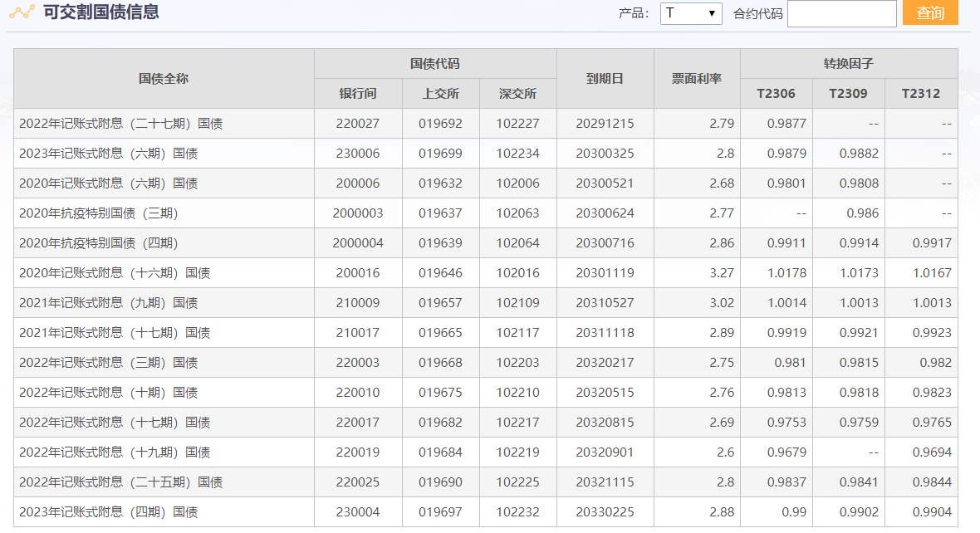Screen dimensions: 980x533
Task: Click the T2306 column header
Action: pyautogui.click(x=776, y=94)
